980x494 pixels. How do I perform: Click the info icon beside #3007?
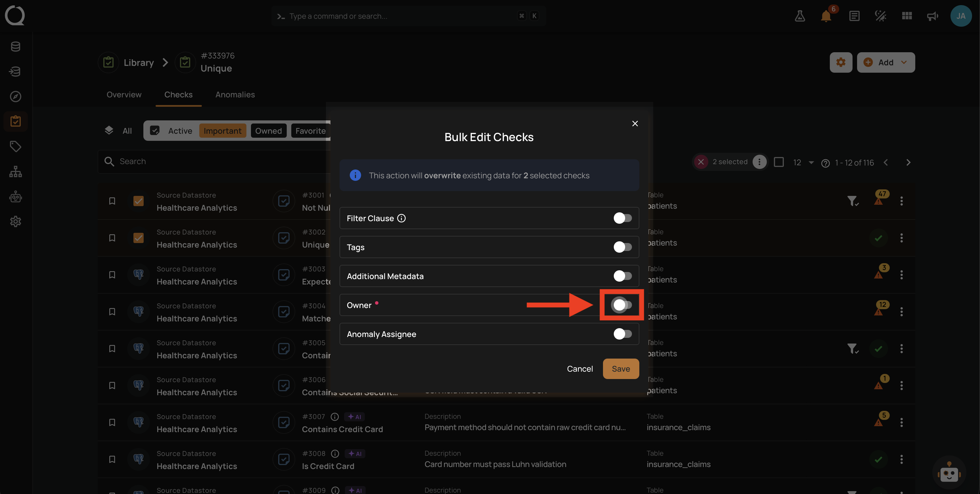pos(335,417)
